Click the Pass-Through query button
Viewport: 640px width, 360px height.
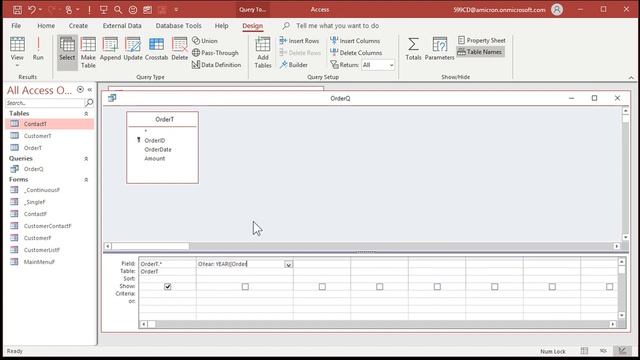(215, 53)
